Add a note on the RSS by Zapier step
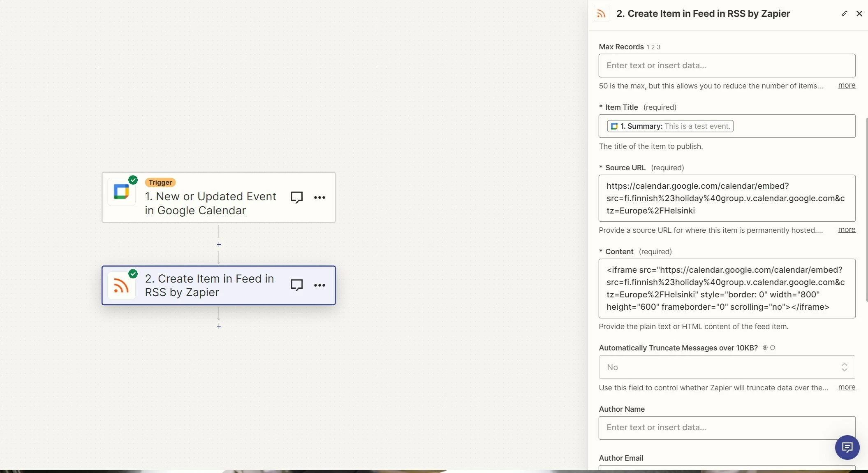Image resolution: width=868 pixels, height=473 pixels. coord(297,284)
